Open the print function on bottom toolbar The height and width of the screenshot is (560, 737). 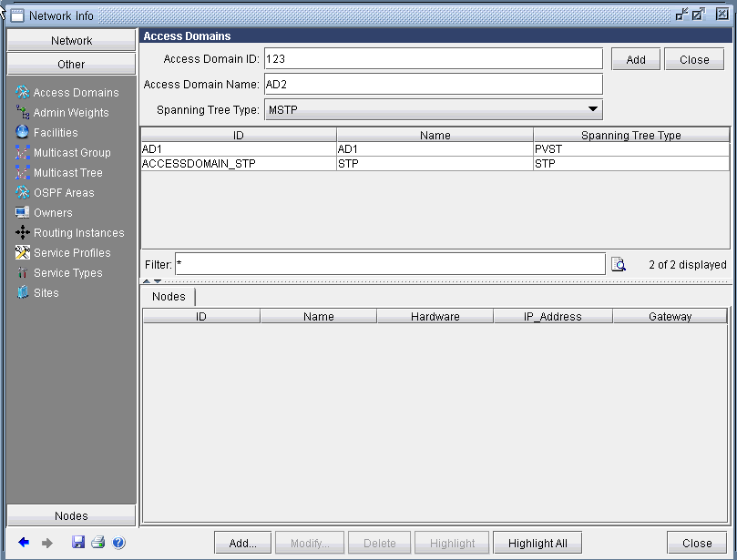[97, 542]
